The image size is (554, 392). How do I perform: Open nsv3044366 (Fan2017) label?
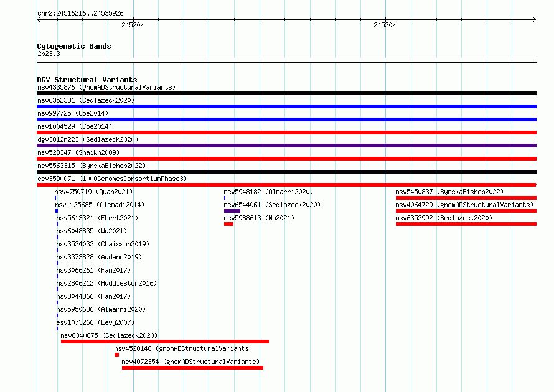(93, 296)
